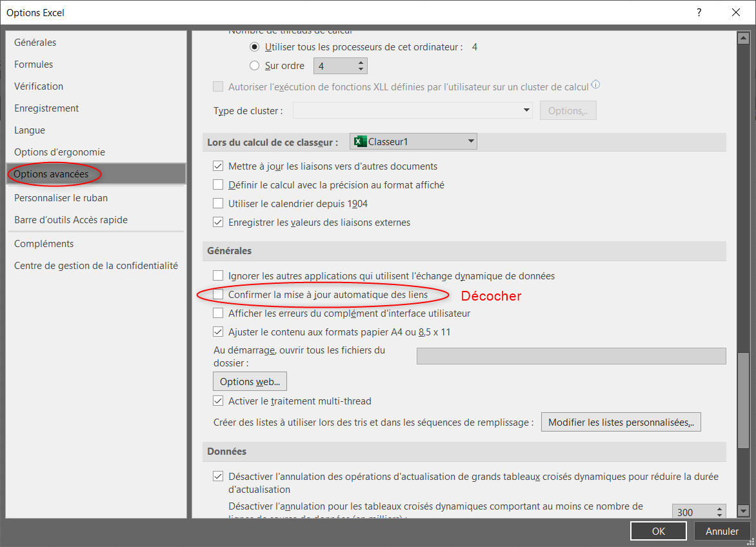Decrease the 'Sur ordre' thread count
This screenshot has height=547, width=756.
(361, 70)
